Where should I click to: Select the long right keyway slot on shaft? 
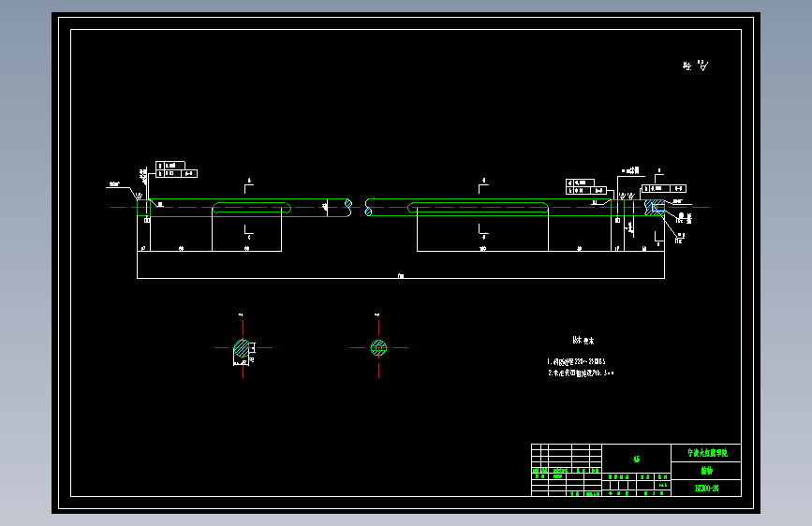coord(478,208)
